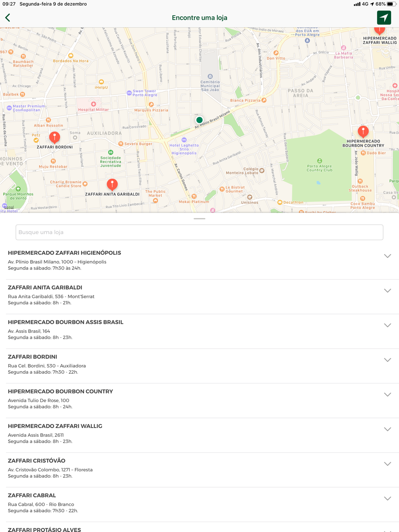Screen dimensions: 399x532
Task: Tap the locate-me navigation arrow button
Action: click(384, 18)
